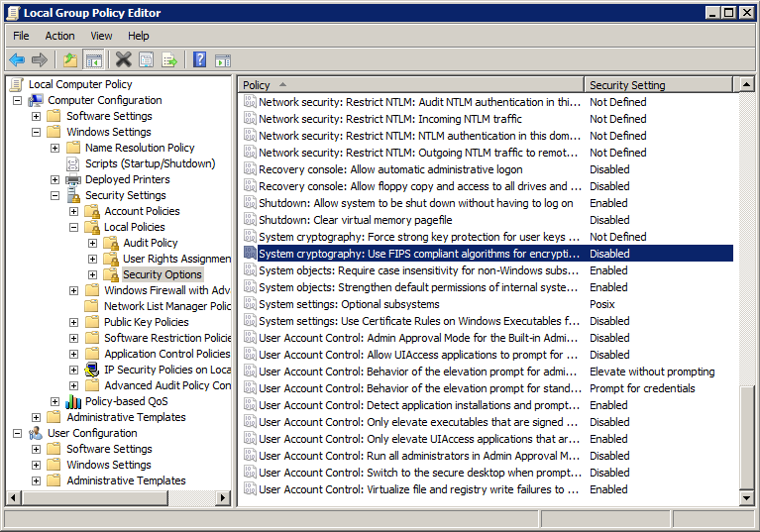Open the Properties toolbar icon
Screen dimensions: 760x532
pos(146,60)
